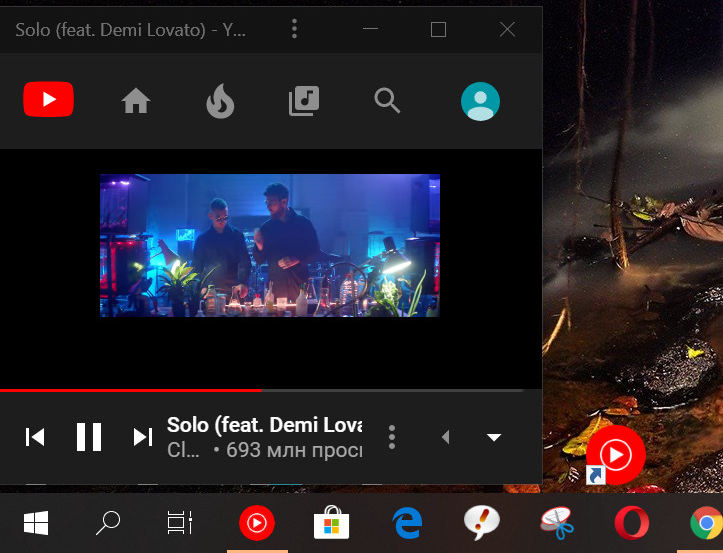This screenshot has width=723, height=553.
Task: Skip to the previous track
Action: 35,437
